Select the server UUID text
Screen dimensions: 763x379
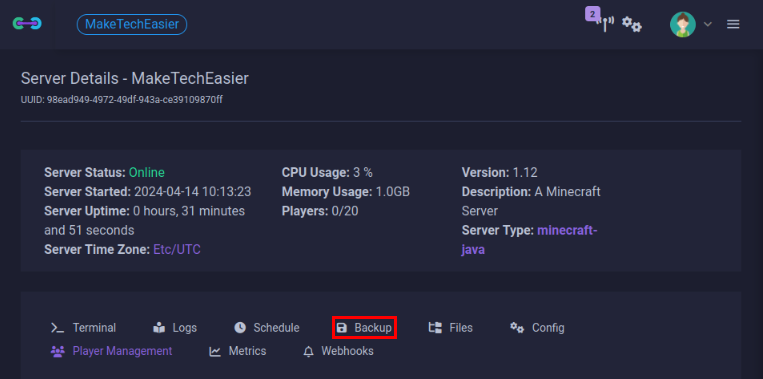pyautogui.click(x=122, y=100)
